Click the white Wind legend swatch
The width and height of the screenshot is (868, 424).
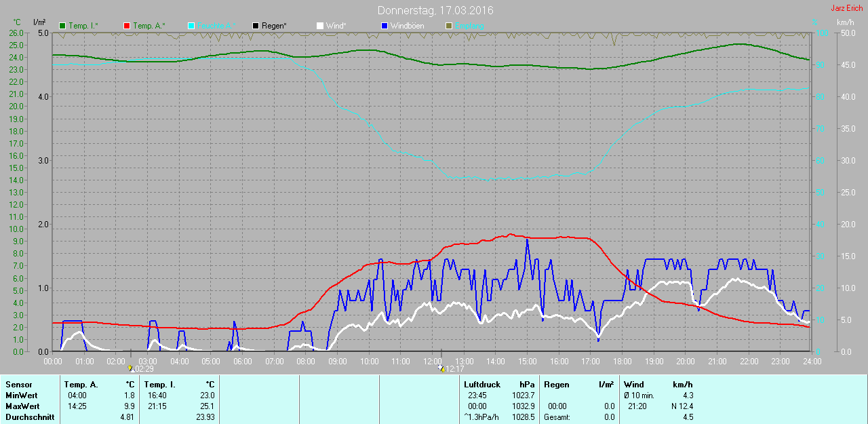pyautogui.click(x=320, y=26)
